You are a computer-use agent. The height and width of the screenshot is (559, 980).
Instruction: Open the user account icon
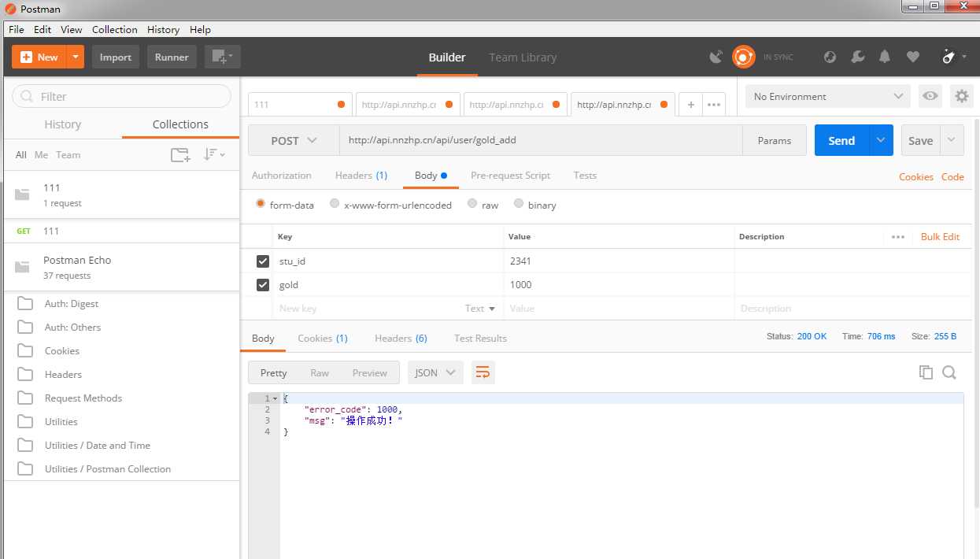(x=952, y=57)
